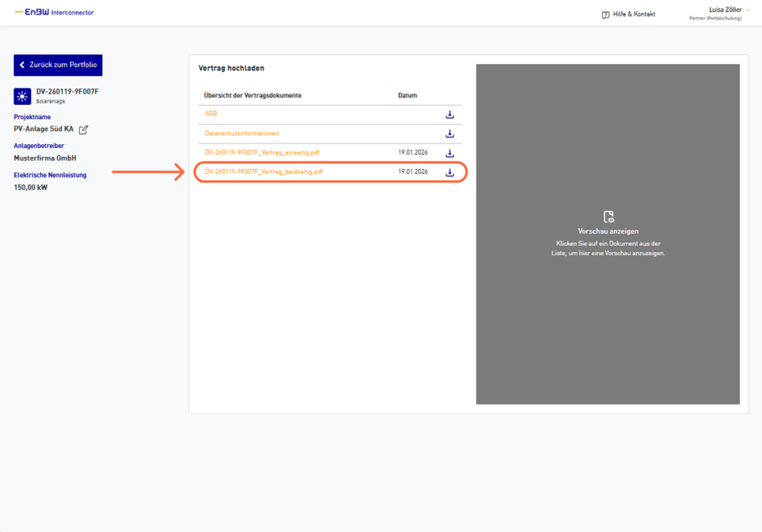The height and width of the screenshot is (532, 762).
Task: Click the solar plant icon beside DV-260119-9F007F
Action: (x=22, y=96)
